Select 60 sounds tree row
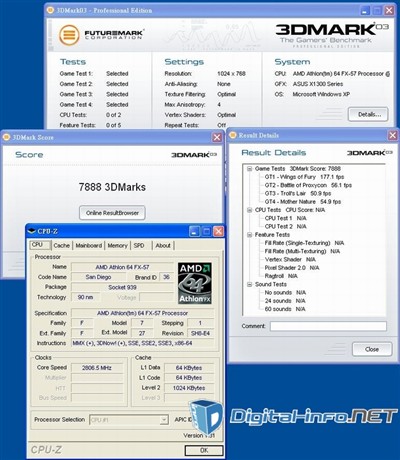 pyautogui.click(x=285, y=309)
